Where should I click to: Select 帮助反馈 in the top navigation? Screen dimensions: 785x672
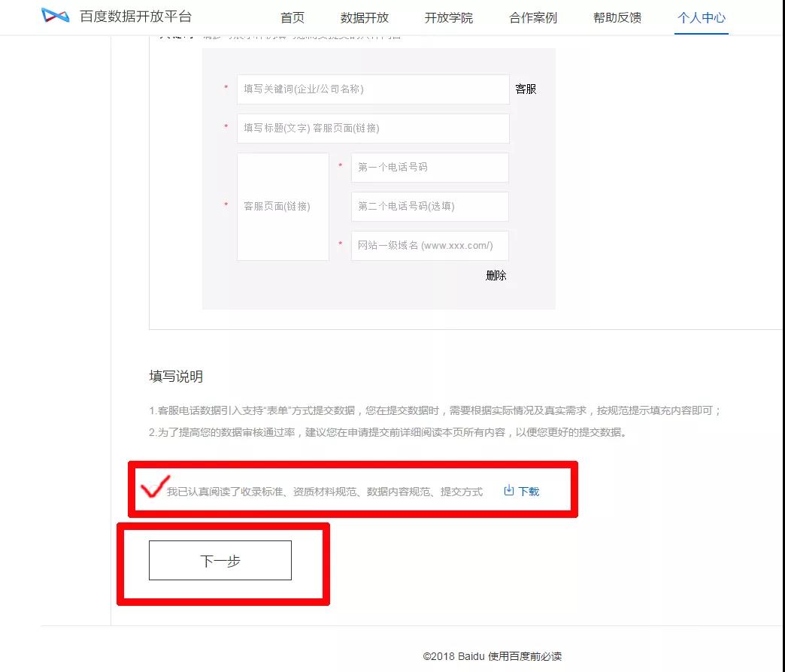pos(617,17)
